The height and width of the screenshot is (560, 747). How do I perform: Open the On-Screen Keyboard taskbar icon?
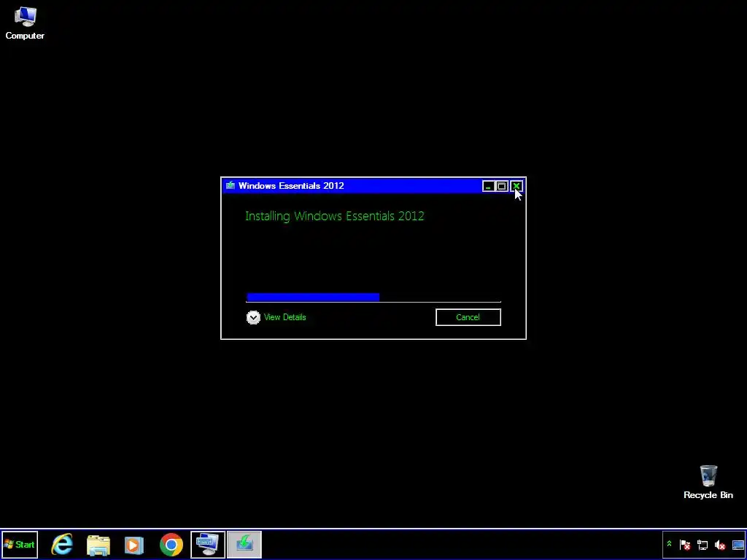click(208, 544)
